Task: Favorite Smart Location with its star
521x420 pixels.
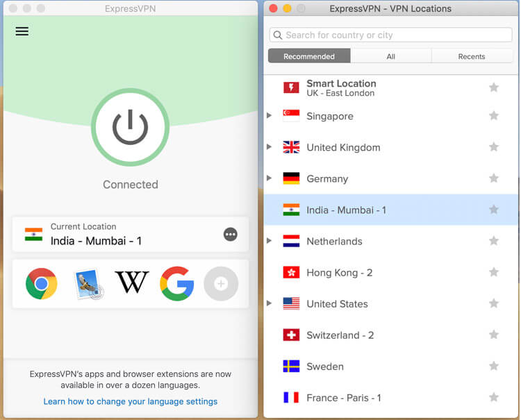Action: coord(494,87)
